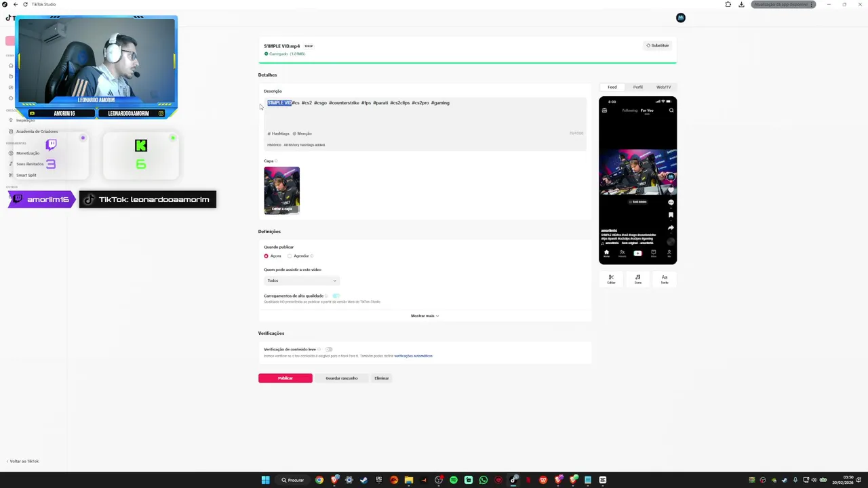Click the green upload progress bar
Image resolution: width=868 pixels, height=488 pixels.
tap(467, 62)
